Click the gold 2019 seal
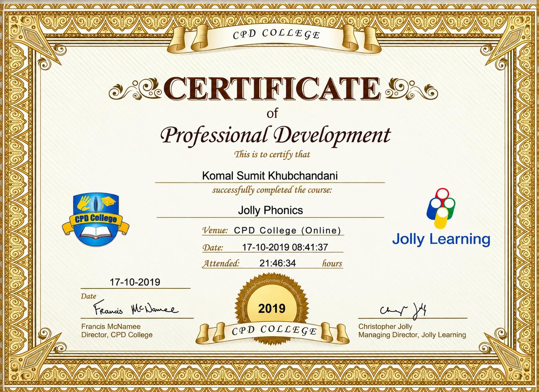This screenshot has height=392, width=539. click(272, 308)
